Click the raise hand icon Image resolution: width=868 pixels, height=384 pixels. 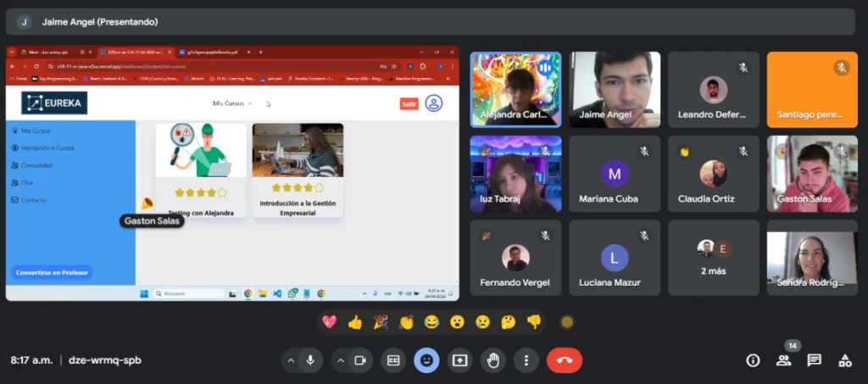(492, 360)
